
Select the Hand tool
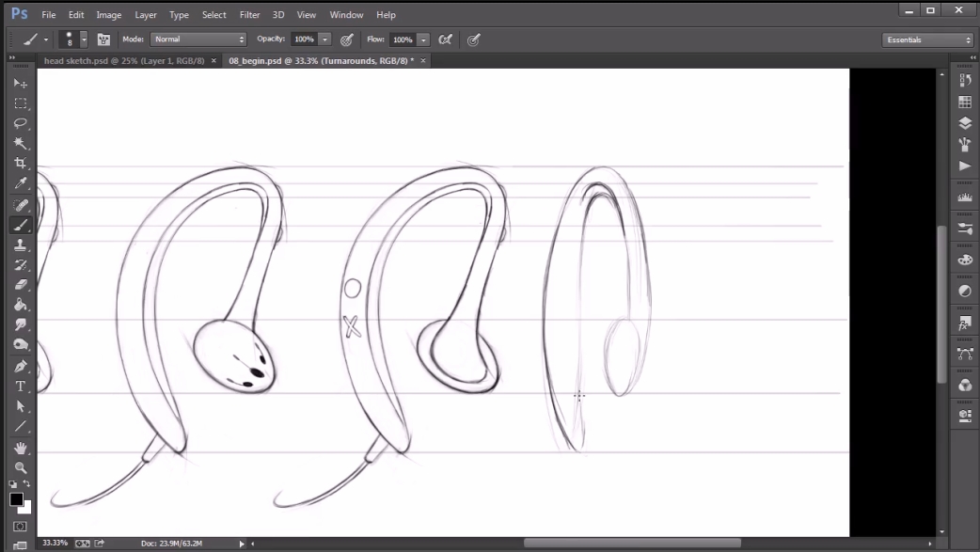(20, 448)
